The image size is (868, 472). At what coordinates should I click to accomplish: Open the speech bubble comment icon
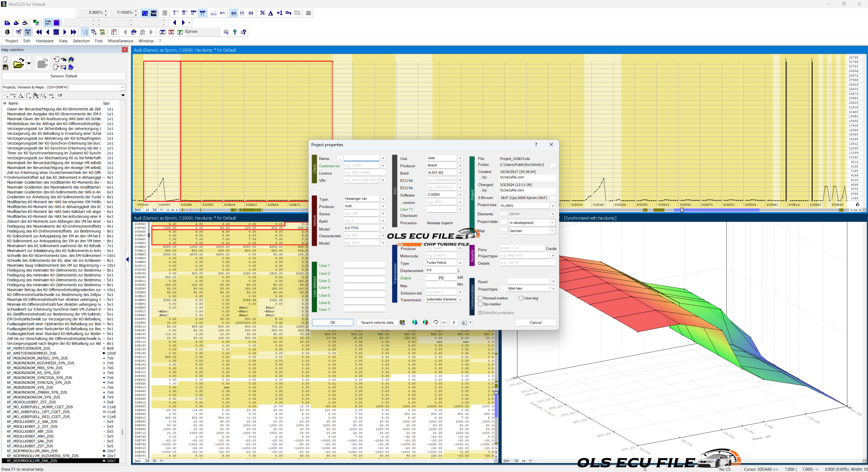[436, 322]
